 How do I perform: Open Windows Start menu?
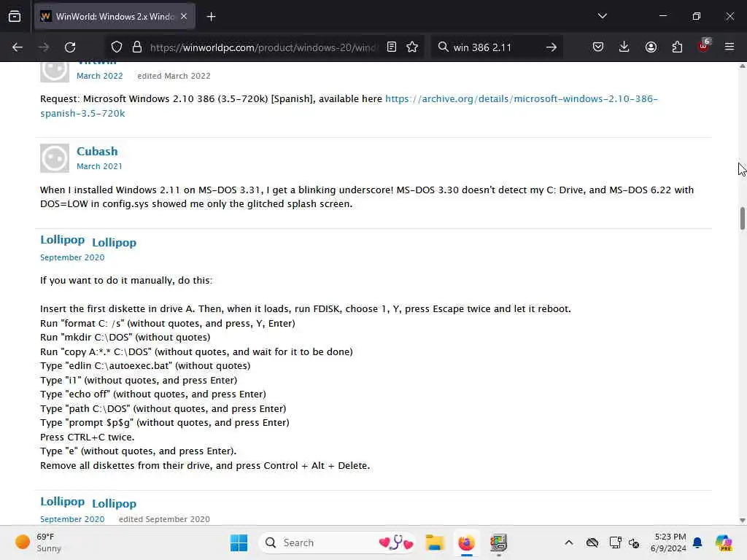click(239, 542)
